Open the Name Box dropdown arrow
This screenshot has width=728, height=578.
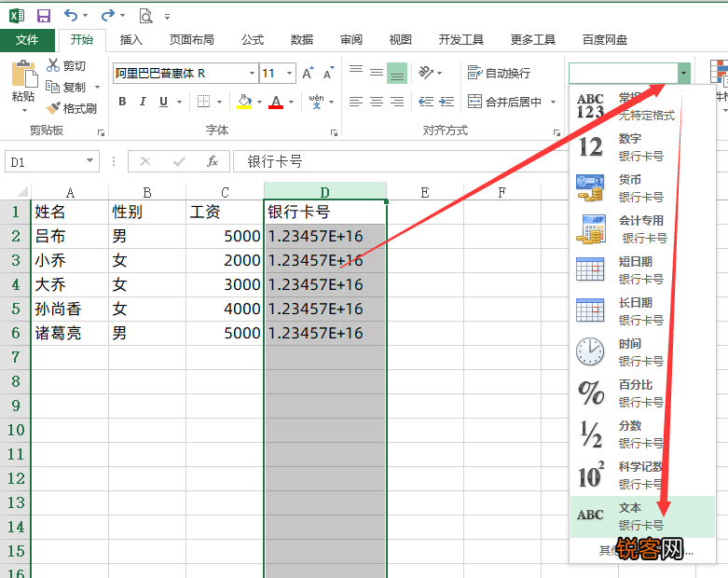click(x=89, y=161)
